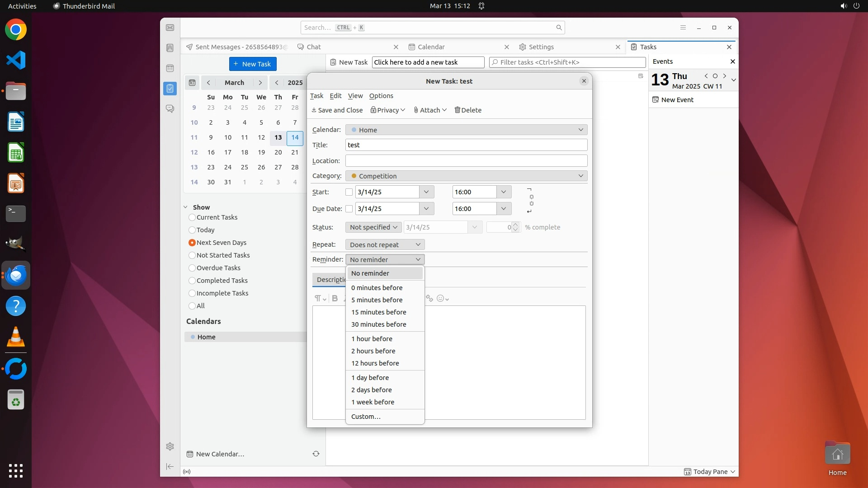This screenshot has width=868, height=488.
Task: Click Save and Close
Action: click(x=337, y=110)
